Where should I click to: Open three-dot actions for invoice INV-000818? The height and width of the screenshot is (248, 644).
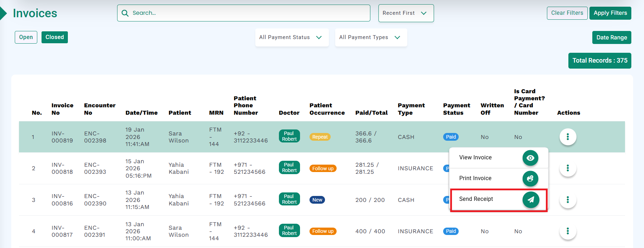tap(567, 168)
